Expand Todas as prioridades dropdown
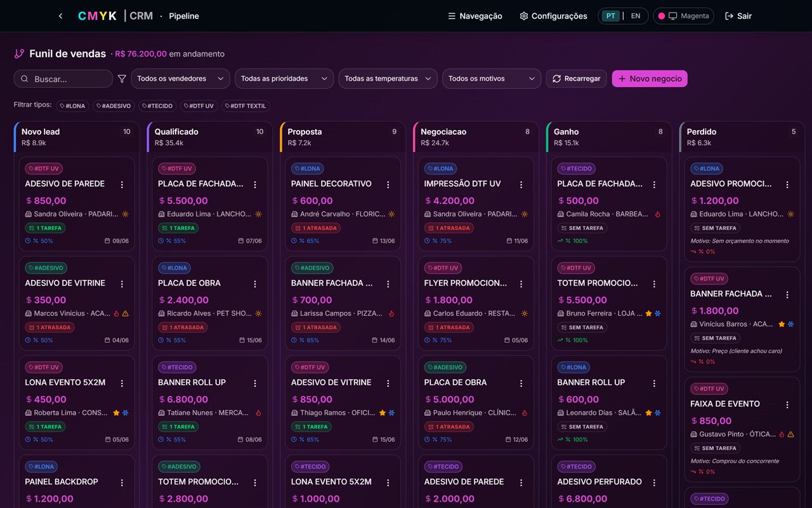This screenshot has height=508, width=812. (284, 79)
